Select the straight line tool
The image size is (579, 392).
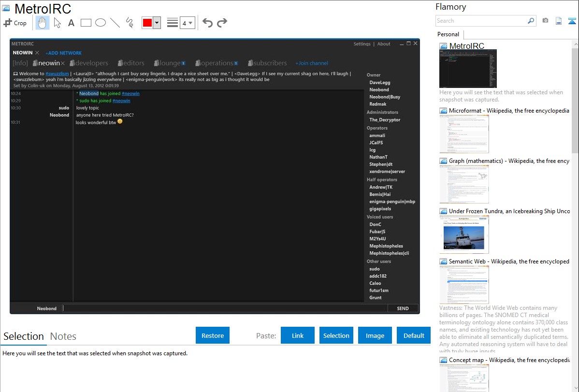115,23
